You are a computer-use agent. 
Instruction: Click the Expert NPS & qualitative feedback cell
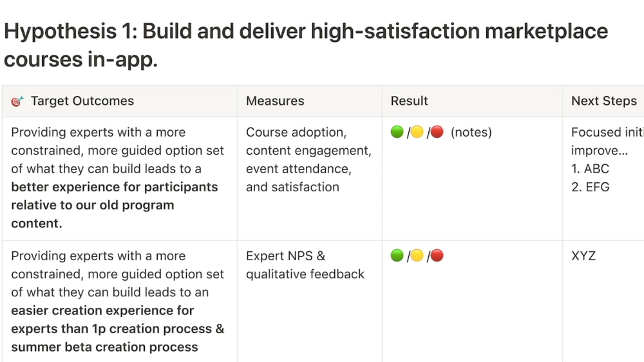tap(310, 301)
